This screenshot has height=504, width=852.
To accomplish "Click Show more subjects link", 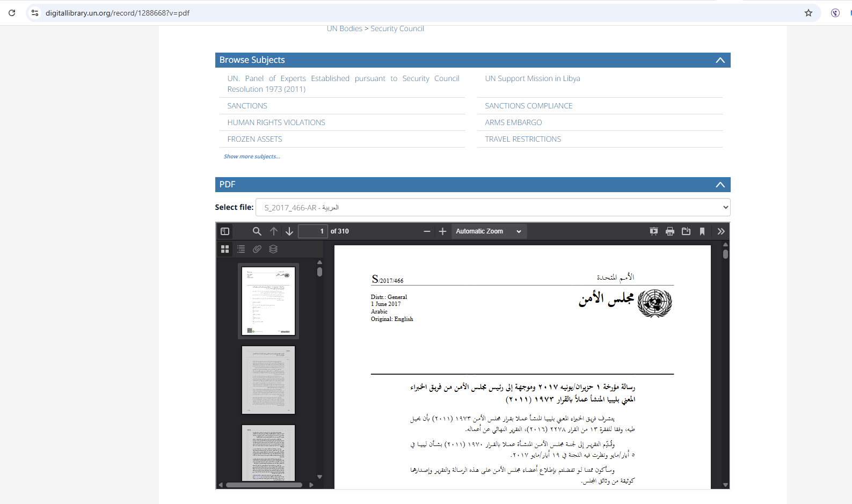I will [x=252, y=157].
